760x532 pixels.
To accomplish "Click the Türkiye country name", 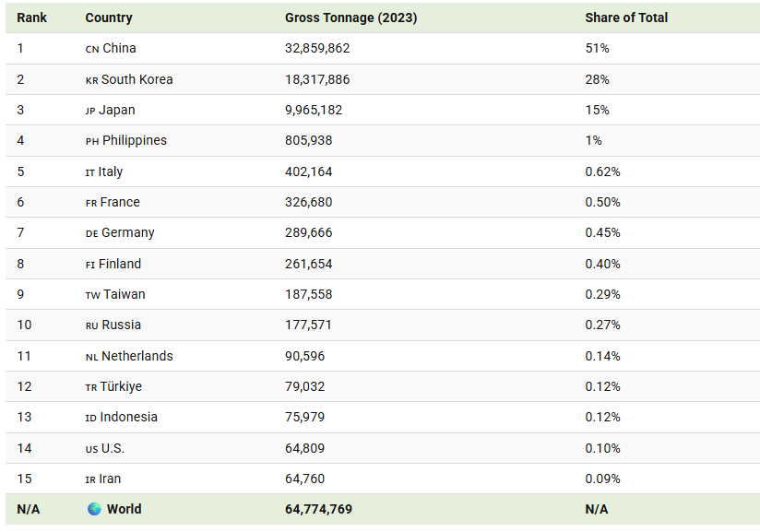I will (x=121, y=386).
